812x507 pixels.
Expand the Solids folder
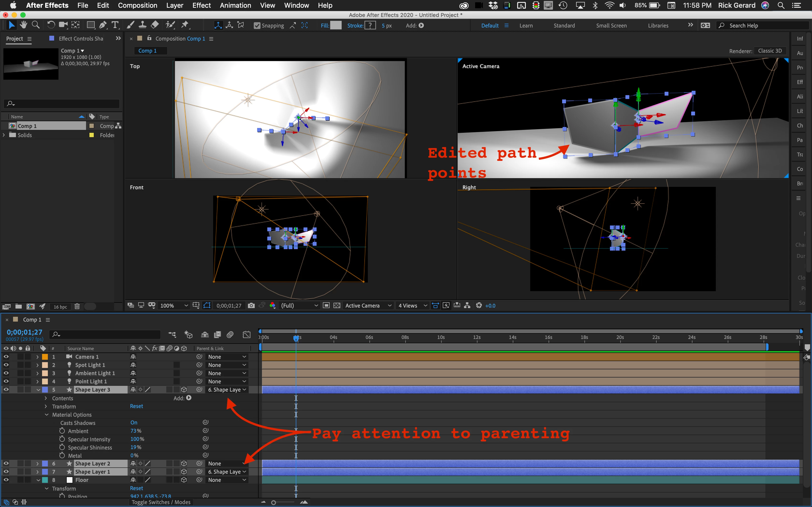(4, 135)
